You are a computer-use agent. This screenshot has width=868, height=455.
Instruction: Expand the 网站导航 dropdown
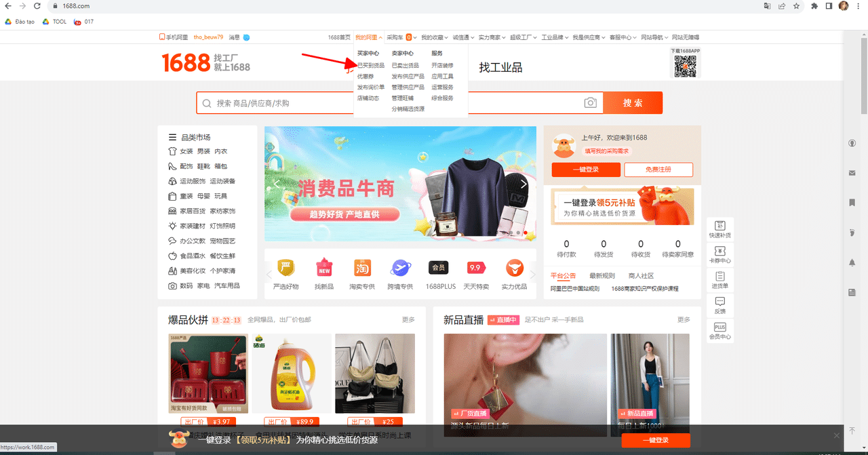pyautogui.click(x=654, y=37)
